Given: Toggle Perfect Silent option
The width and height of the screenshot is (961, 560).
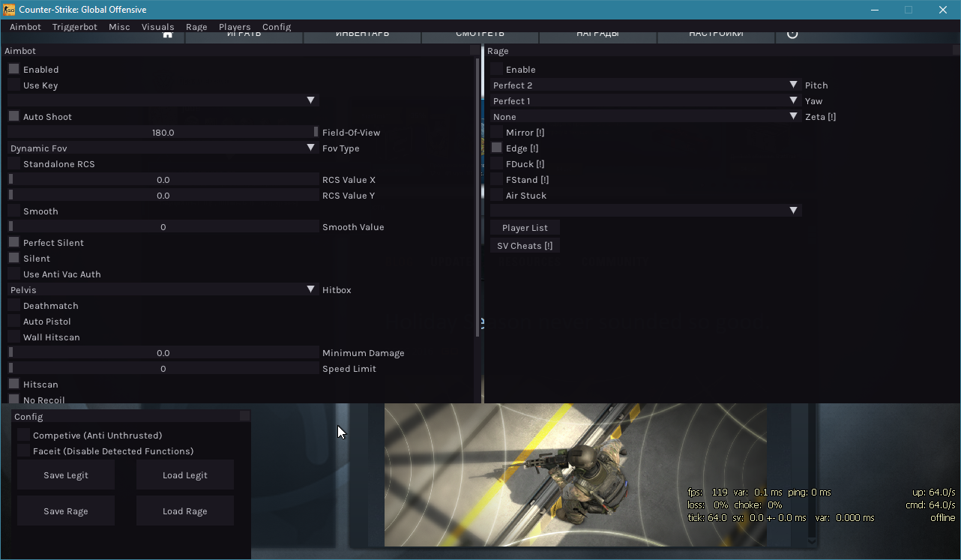Looking at the screenshot, I should click(13, 242).
